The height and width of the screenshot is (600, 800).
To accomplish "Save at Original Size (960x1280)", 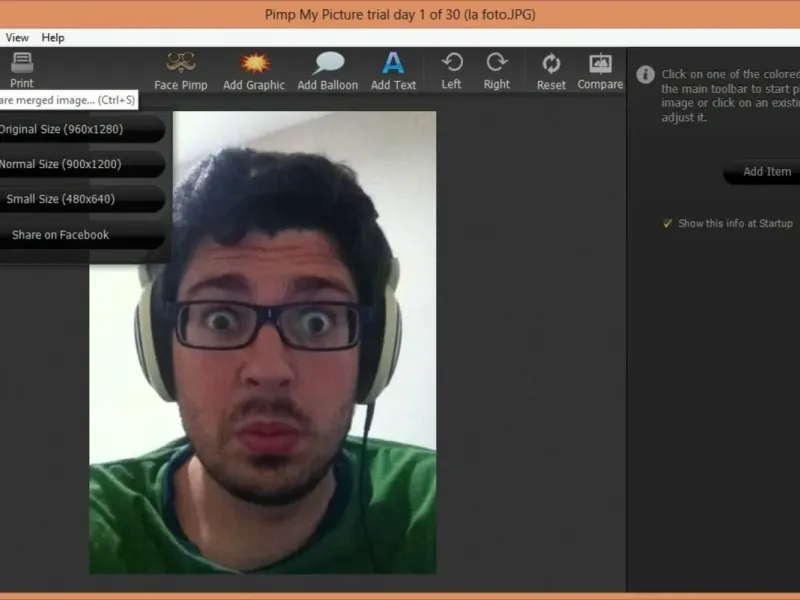I will (82, 129).
